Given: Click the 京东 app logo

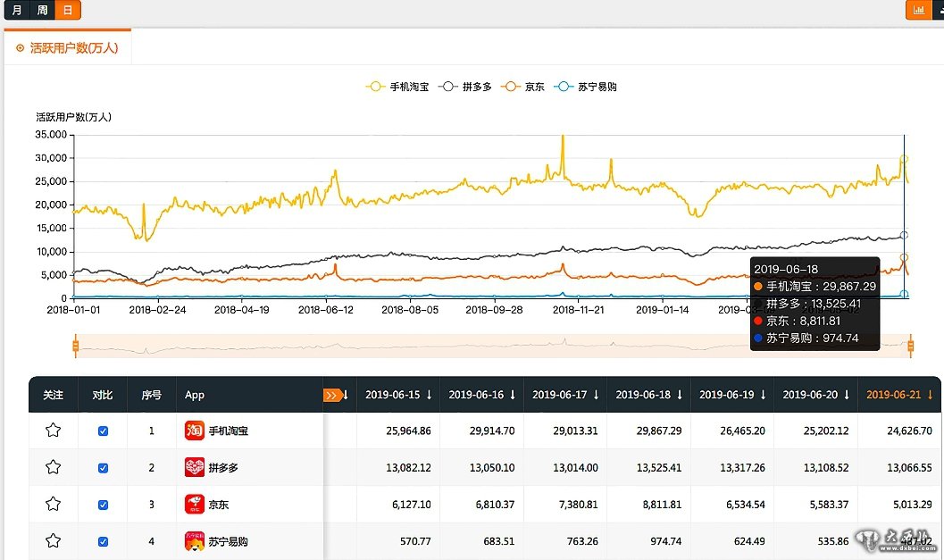Looking at the screenshot, I should click(x=195, y=504).
